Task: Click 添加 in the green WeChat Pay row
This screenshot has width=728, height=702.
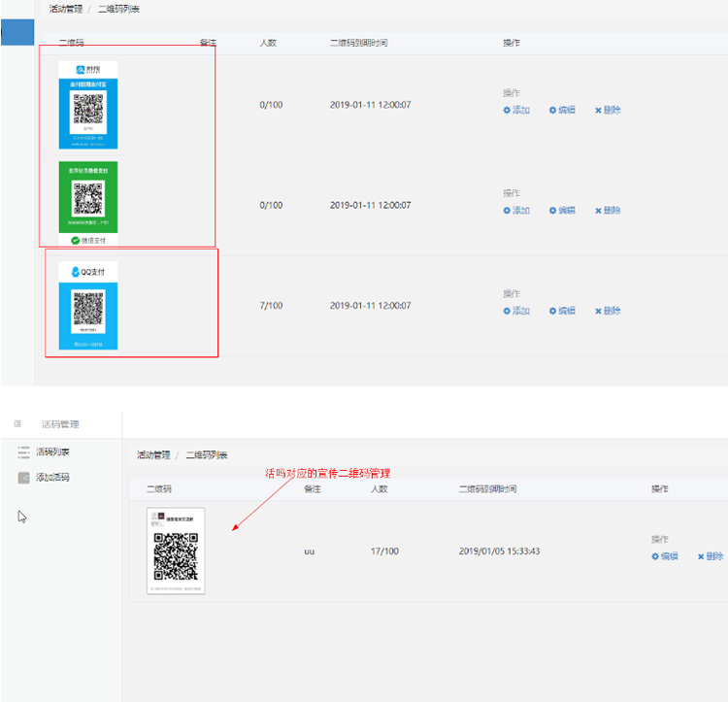Action: pos(516,211)
